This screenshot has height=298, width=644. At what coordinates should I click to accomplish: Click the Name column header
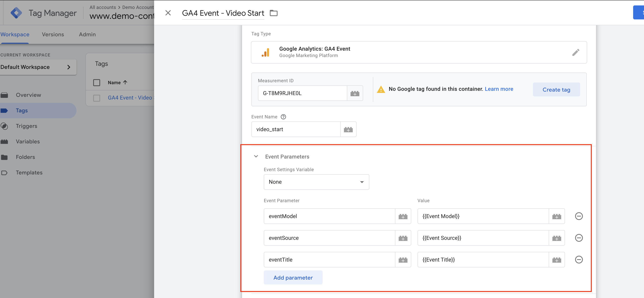pos(114,83)
